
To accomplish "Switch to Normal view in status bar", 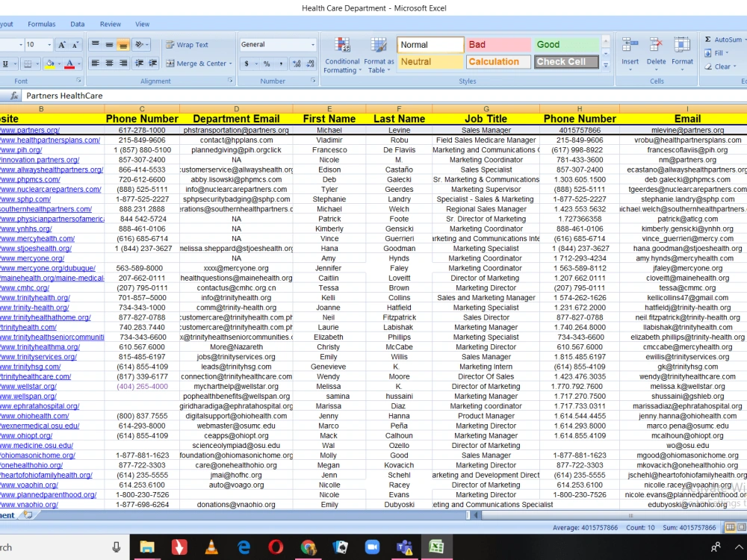I will coord(729,527).
